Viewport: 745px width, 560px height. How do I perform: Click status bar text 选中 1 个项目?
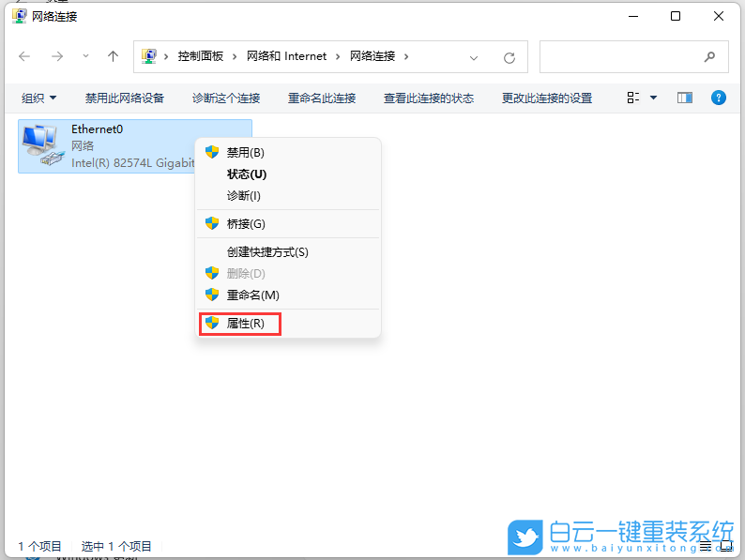point(116,546)
